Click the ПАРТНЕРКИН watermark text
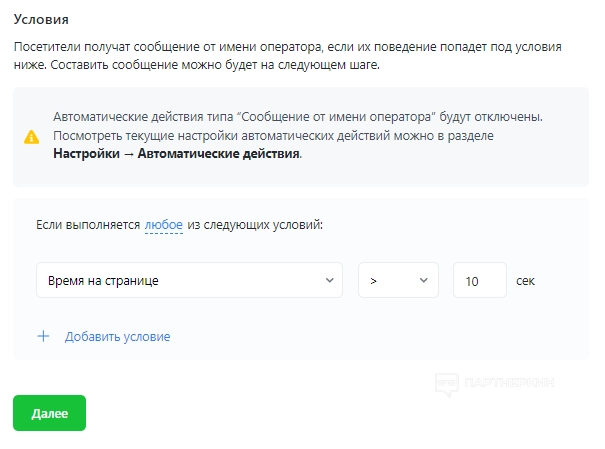This screenshot has height=449, width=605. (x=510, y=383)
